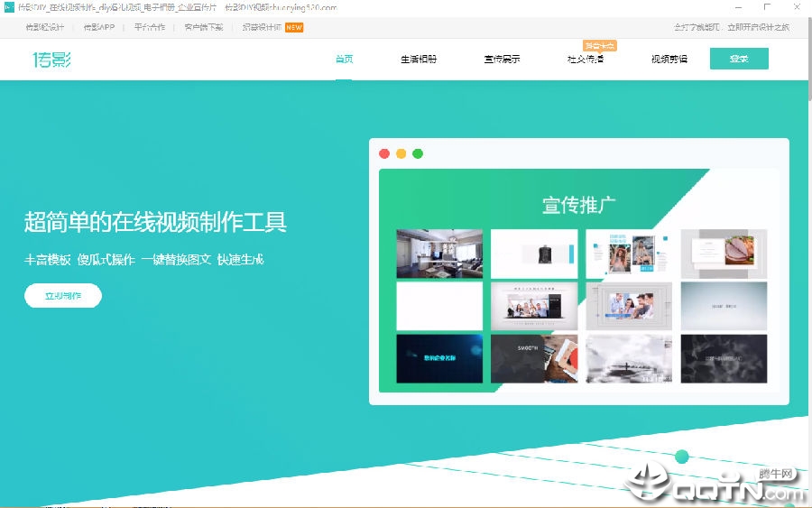Select the black backpack product thumbnail
This screenshot has width=812, height=508.
(534, 254)
